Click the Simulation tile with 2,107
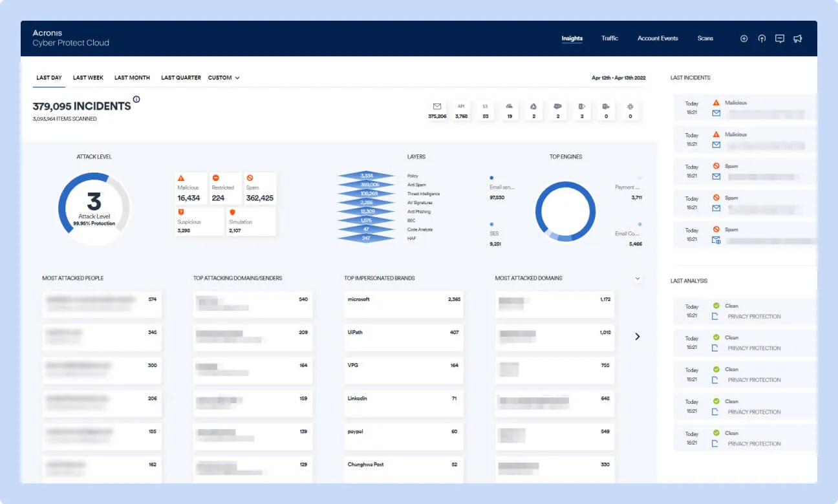Viewport: 838px width, 504px height. (x=252, y=221)
